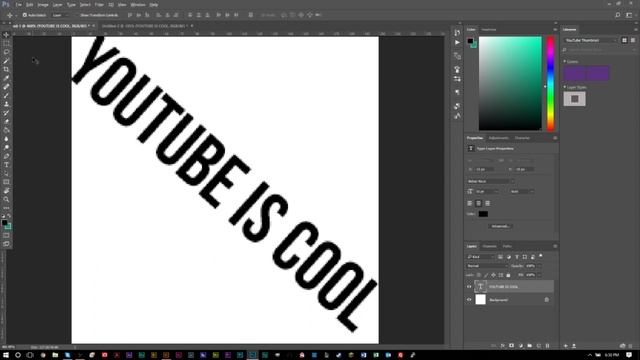The width and height of the screenshot is (640, 360).
Task: Click the black text Color swatch in Properties
Action: click(x=483, y=214)
